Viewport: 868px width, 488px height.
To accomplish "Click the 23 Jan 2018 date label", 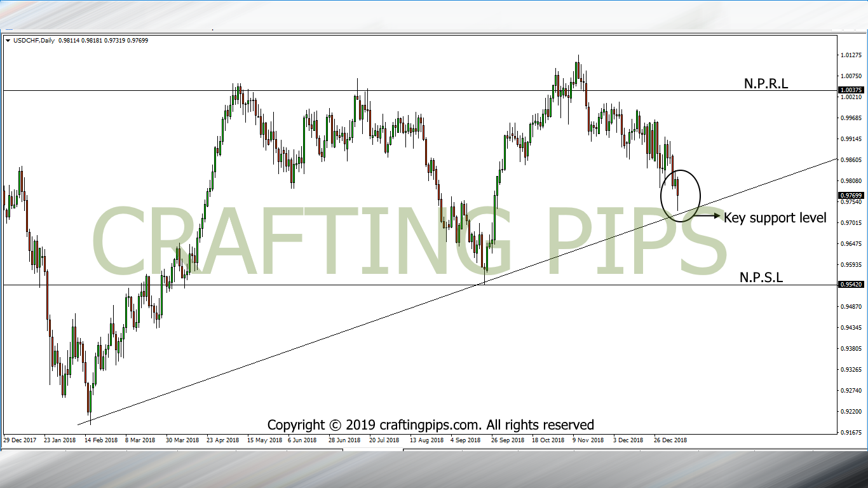I will pyautogui.click(x=59, y=440).
